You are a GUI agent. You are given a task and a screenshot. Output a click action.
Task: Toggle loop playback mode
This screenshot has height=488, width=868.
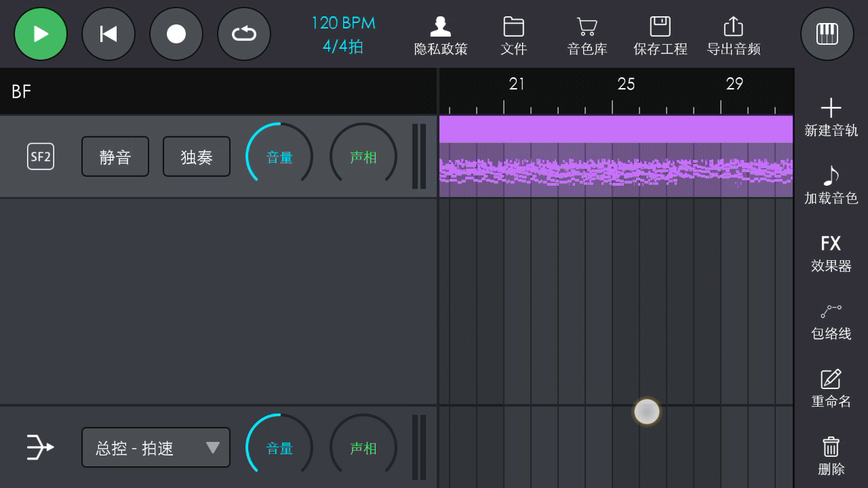tap(244, 34)
